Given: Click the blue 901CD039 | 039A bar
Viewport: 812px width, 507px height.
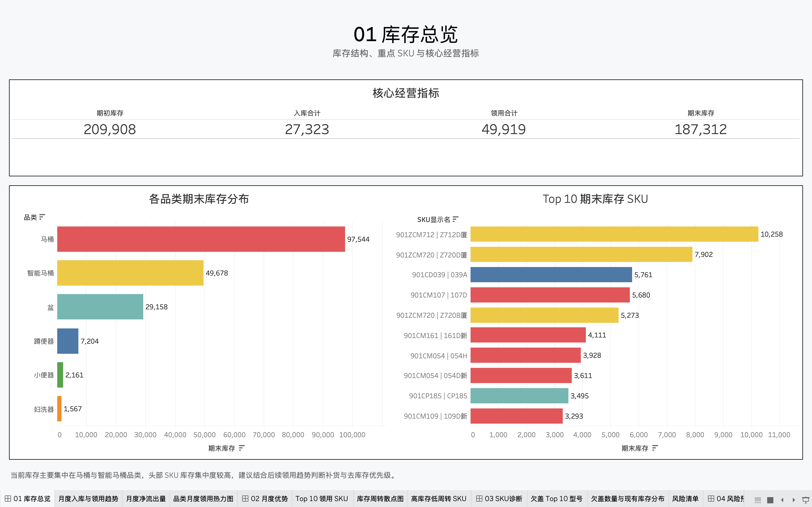Looking at the screenshot, I should 551,275.
